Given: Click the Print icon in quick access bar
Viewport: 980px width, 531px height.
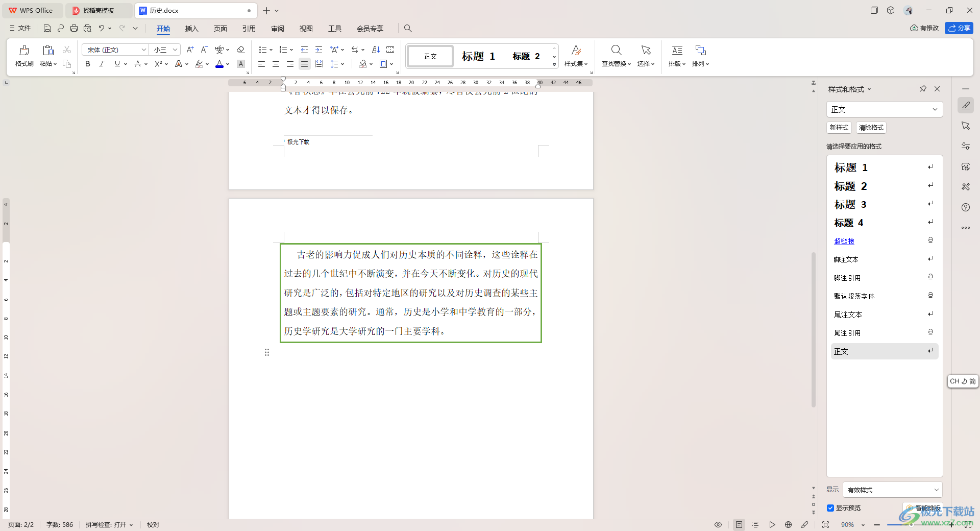Looking at the screenshot, I should [74, 28].
